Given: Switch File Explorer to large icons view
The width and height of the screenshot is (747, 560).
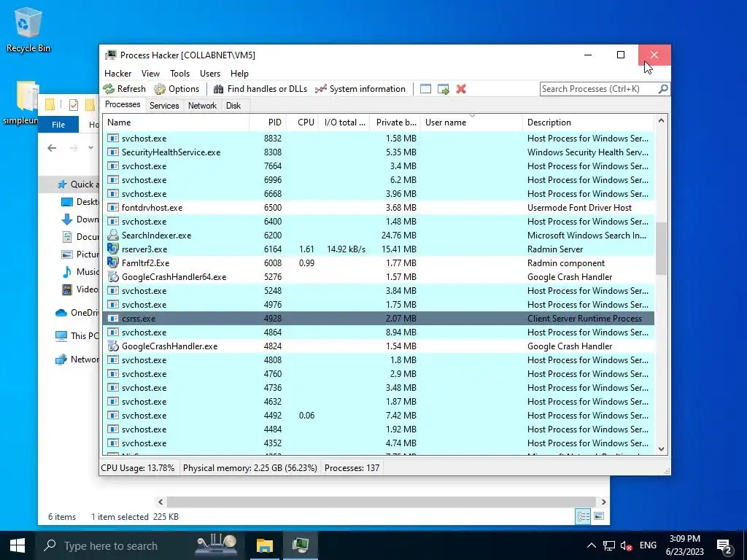Looking at the screenshot, I should pyautogui.click(x=599, y=516).
